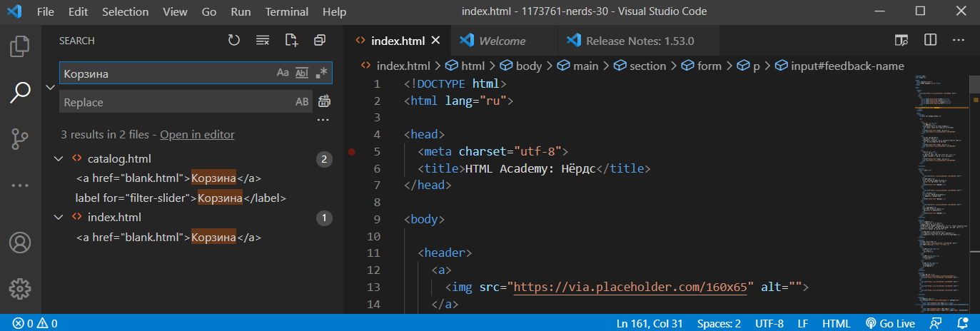The image size is (980, 331).
Task: Switch to the Welcome tab
Action: [502, 41]
